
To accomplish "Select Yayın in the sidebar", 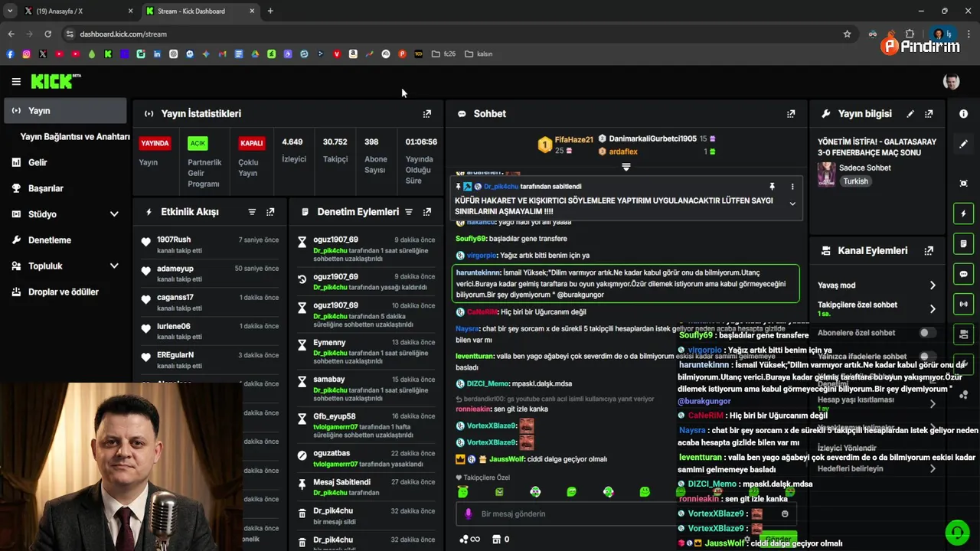I will pos(65,111).
